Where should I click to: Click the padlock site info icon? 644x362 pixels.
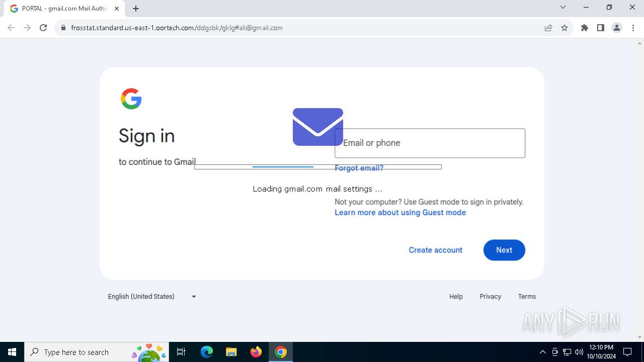tap(63, 28)
